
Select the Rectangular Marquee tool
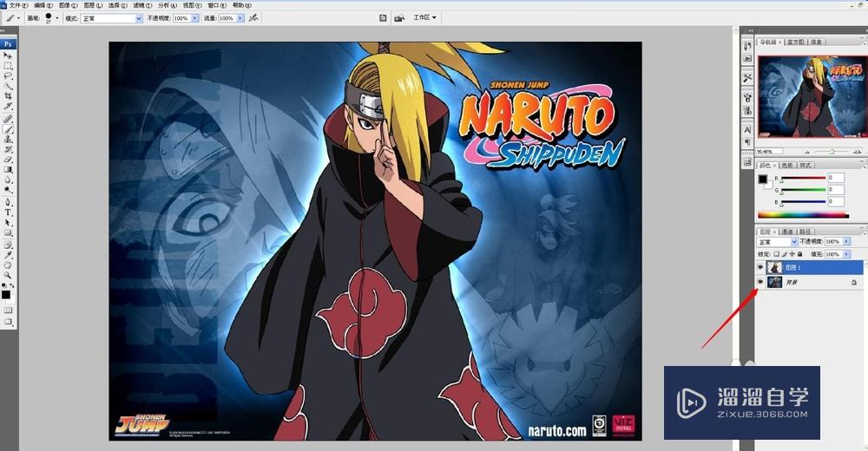tap(7, 65)
